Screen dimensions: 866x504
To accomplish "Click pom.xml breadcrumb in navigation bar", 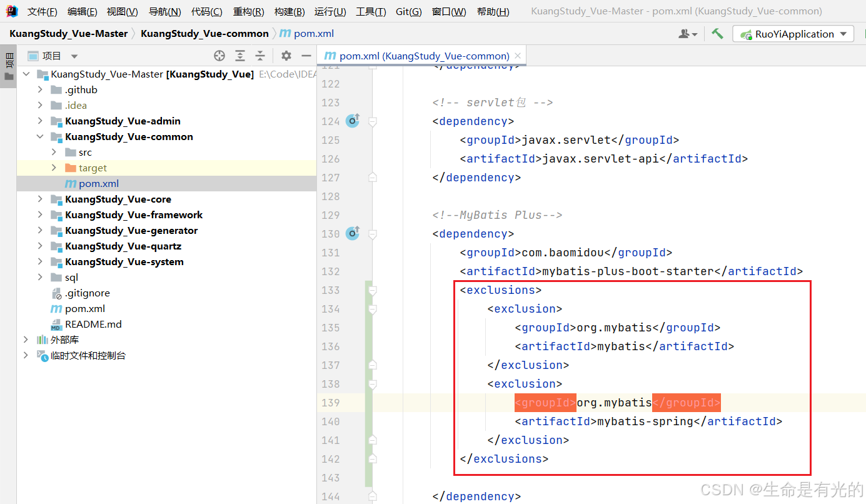I will [x=307, y=34].
